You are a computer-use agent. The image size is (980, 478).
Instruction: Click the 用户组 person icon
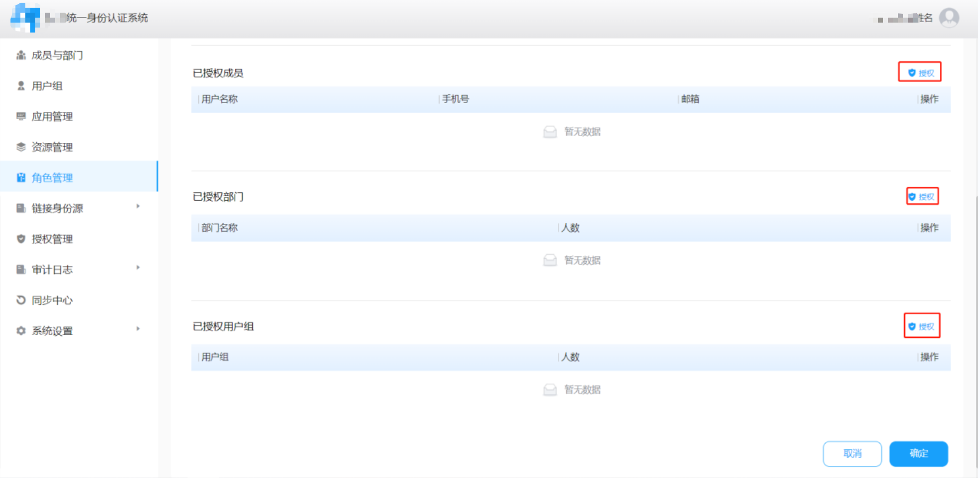[21, 85]
